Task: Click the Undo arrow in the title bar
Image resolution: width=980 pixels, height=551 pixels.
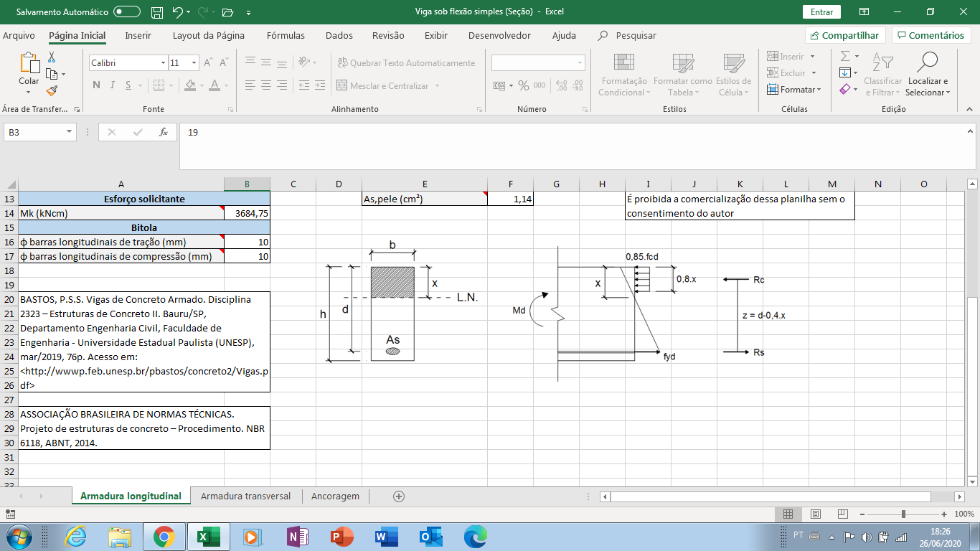Action: 178,12
